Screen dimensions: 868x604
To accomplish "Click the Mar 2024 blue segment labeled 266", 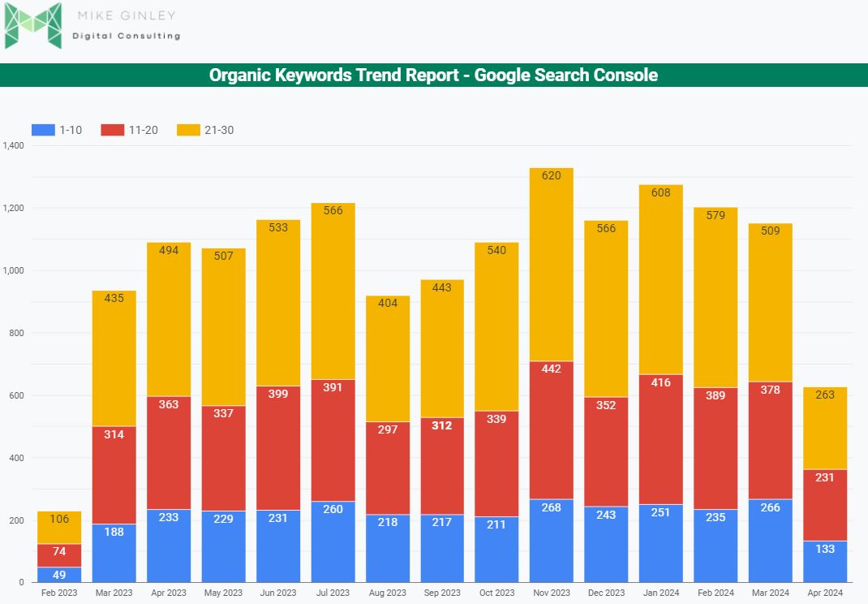I will pyautogui.click(x=771, y=541).
